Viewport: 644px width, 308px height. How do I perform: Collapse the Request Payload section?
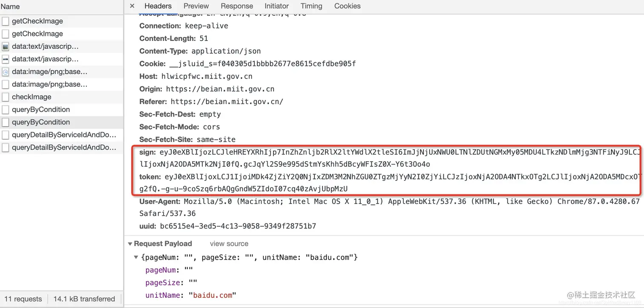point(130,244)
